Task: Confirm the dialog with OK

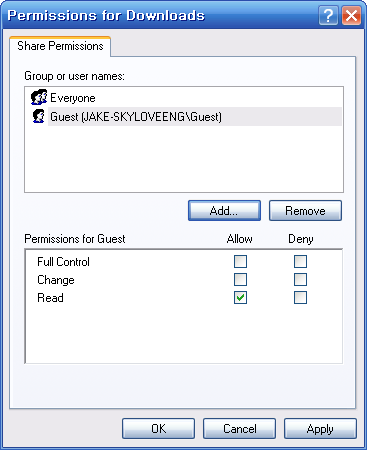Action: point(158,429)
